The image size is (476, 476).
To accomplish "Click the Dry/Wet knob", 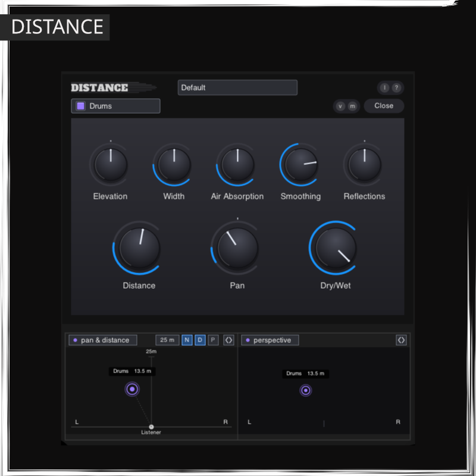I will 336,248.
